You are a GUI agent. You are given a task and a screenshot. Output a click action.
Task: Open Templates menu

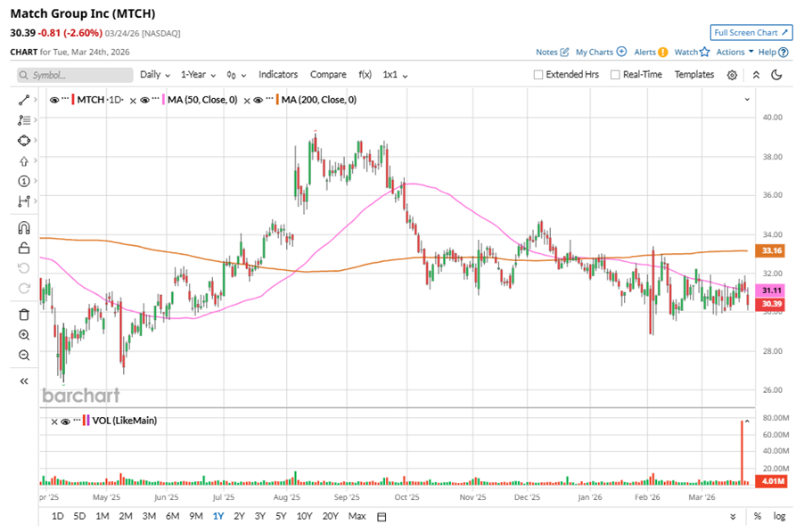[694, 74]
